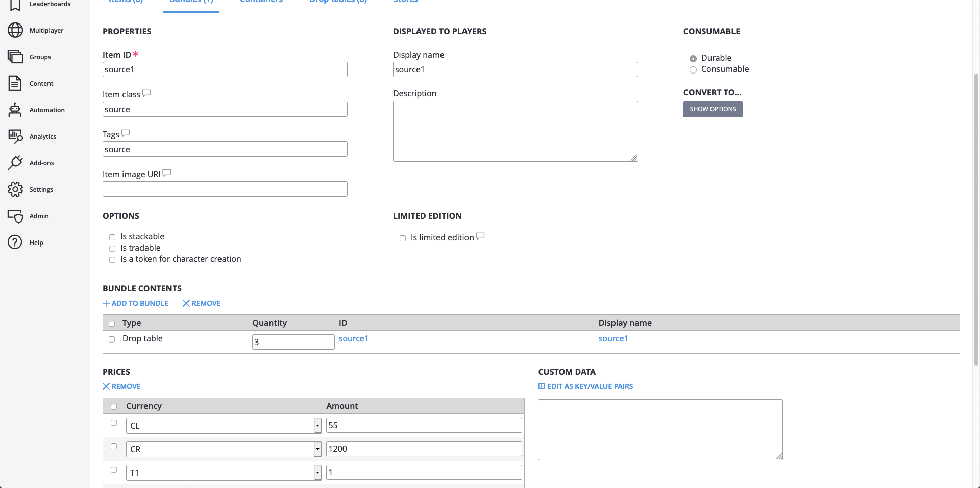Check Is a token for character creation
The height and width of the screenshot is (488, 980).
pyautogui.click(x=112, y=260)
